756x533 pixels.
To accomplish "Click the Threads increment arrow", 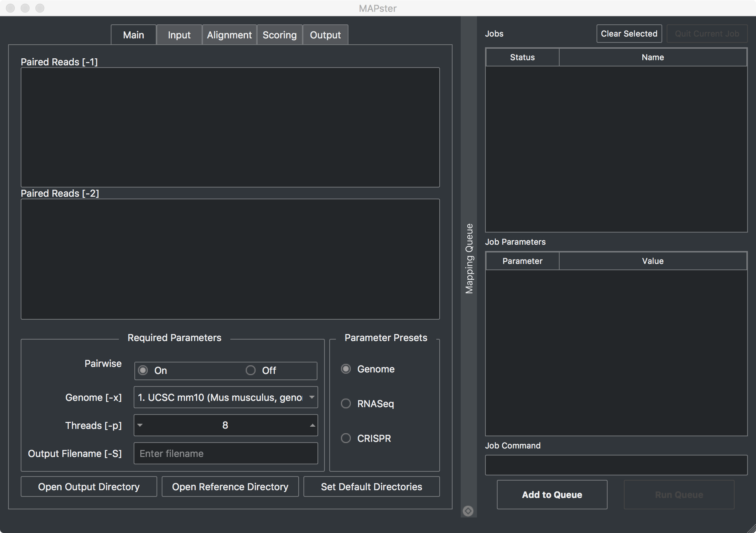I will click(x=312, y=425).
